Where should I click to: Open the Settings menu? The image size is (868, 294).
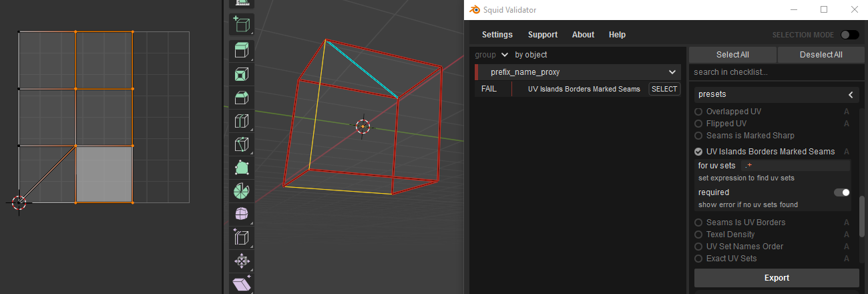(x=497, y=35)
